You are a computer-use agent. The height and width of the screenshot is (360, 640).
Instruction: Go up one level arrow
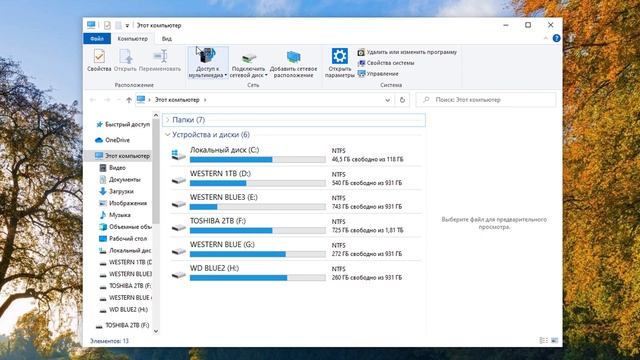(129, 100)
